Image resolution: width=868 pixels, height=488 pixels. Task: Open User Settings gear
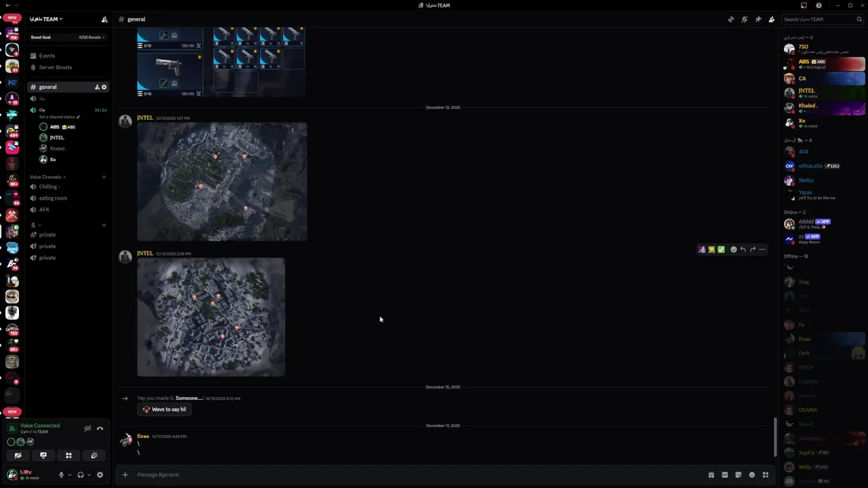(x=100, y=475)
